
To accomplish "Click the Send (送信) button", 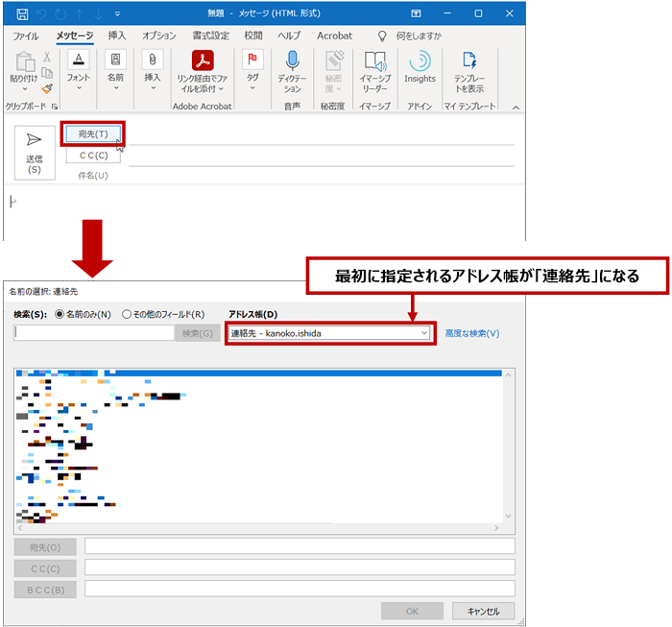I will (35, 152).
